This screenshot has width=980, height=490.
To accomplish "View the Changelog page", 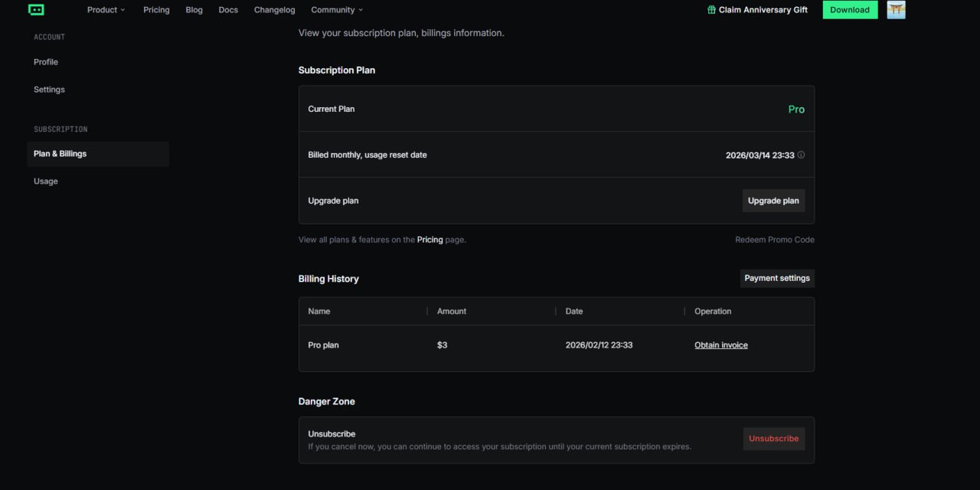I will click(x=274, y=10).
